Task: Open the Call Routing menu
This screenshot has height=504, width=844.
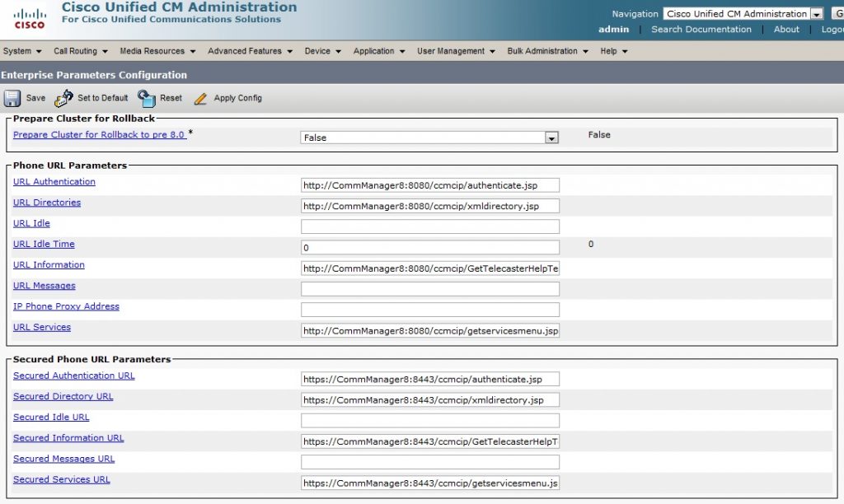Action: click(81, 51)
